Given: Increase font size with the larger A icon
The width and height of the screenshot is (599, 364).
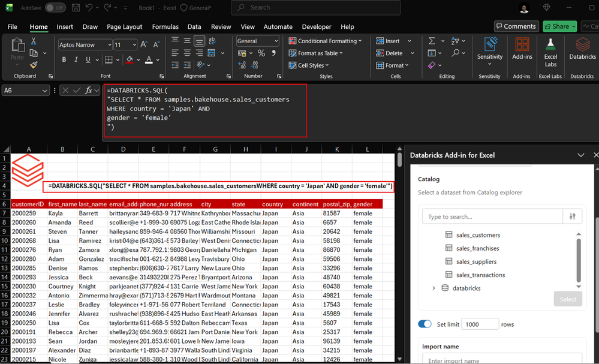Looking at the screenshot, I should (144, 45).
